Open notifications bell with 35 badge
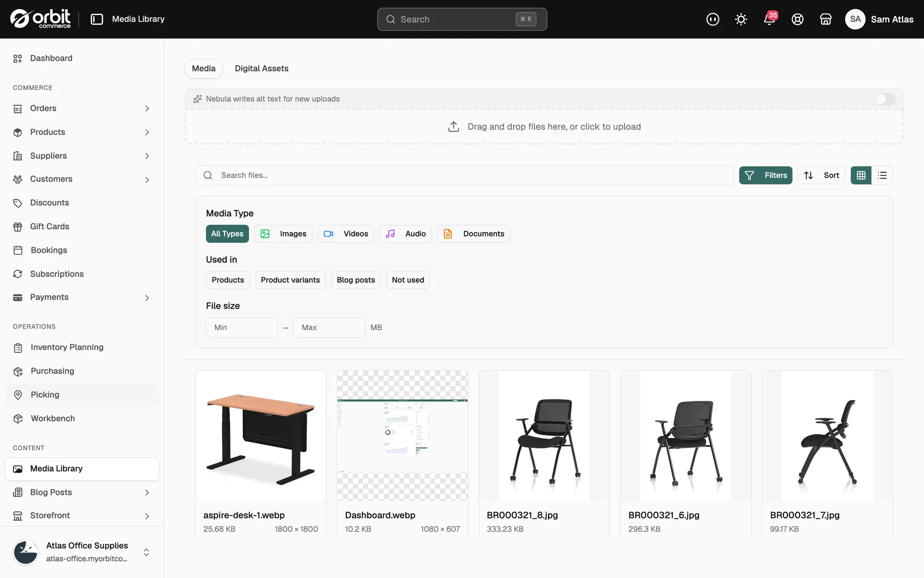 [x=770, y=19]
